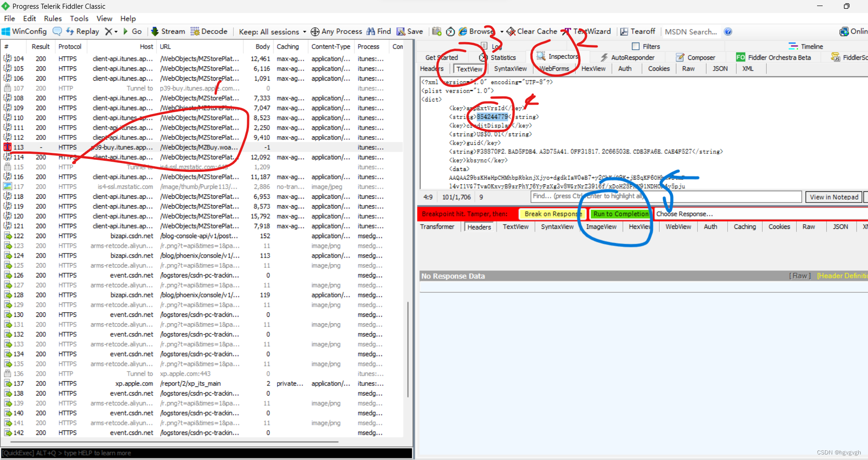868x460 pixels.
Task: Click the camera screenshot icon
Action: [437, 32]
